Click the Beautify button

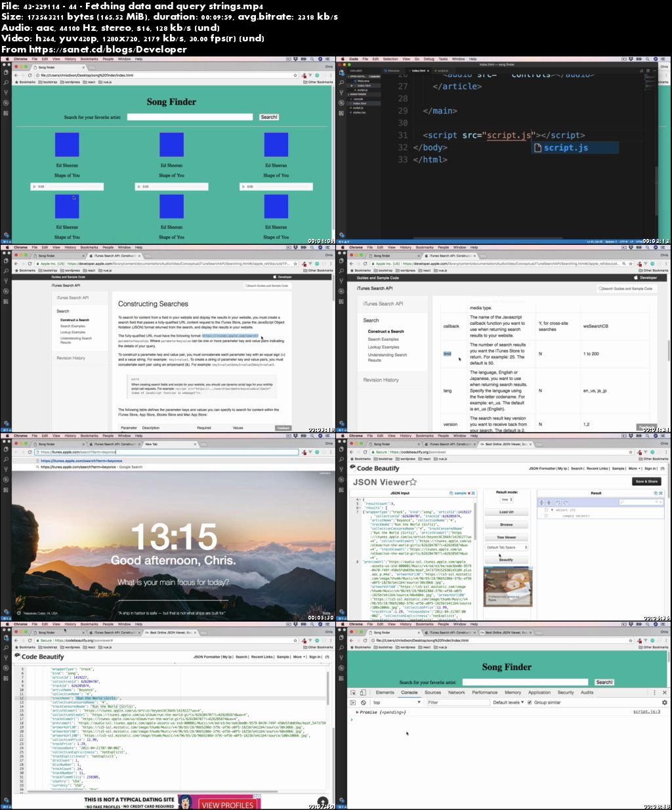pos(506,560)
